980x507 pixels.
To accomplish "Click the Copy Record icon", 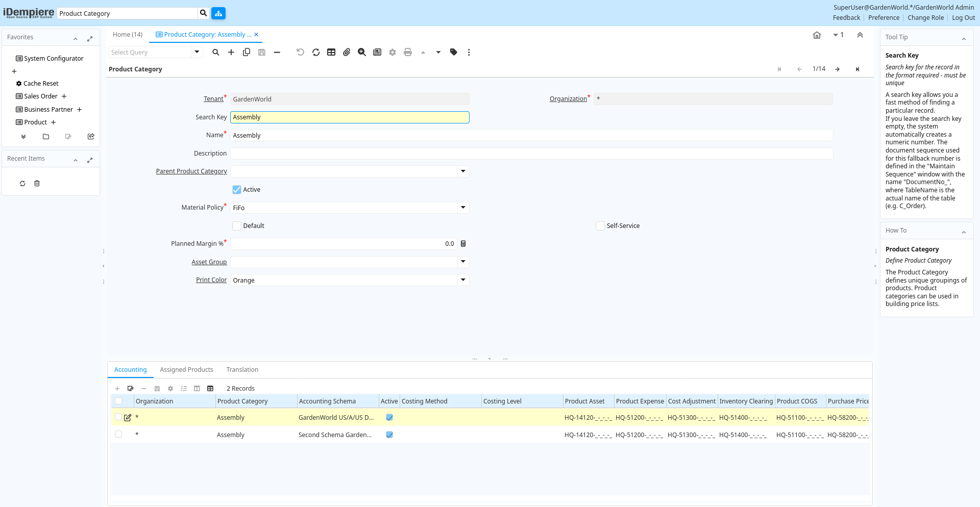I will click(247, 52).
